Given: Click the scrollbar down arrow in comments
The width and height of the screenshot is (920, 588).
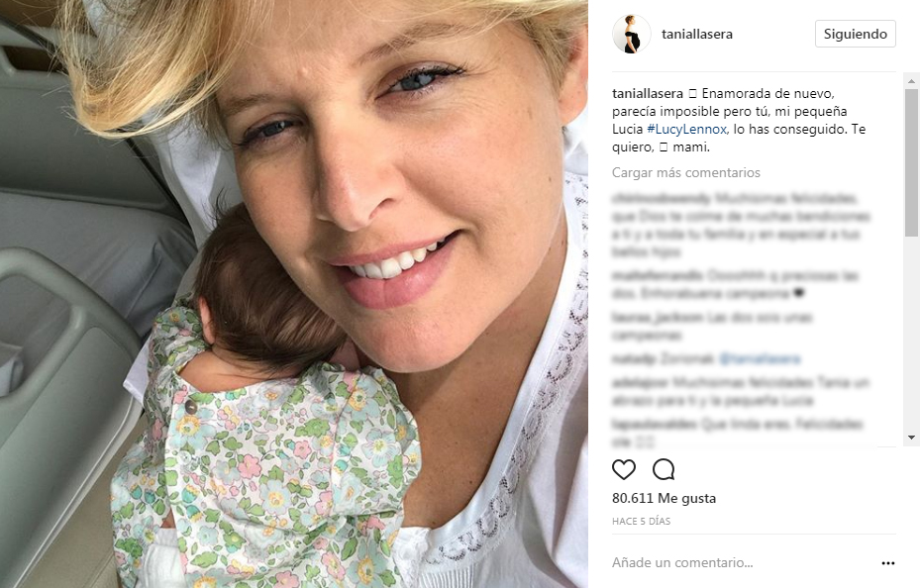Looking at the screenshot, I should 911,438.
